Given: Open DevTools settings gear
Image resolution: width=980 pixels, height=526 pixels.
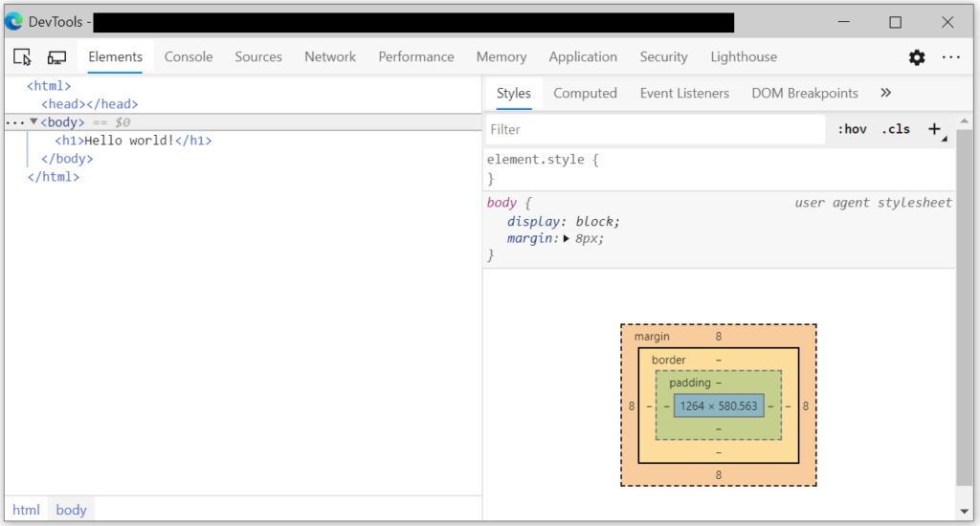Looking at the screenshot, I should [x=917, y=57].
